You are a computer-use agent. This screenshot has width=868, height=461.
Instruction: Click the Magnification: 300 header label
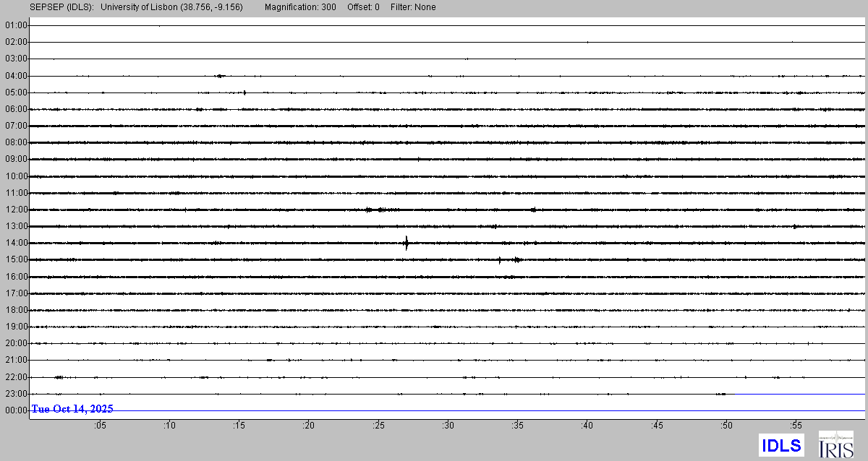click(x=299, y=7)
